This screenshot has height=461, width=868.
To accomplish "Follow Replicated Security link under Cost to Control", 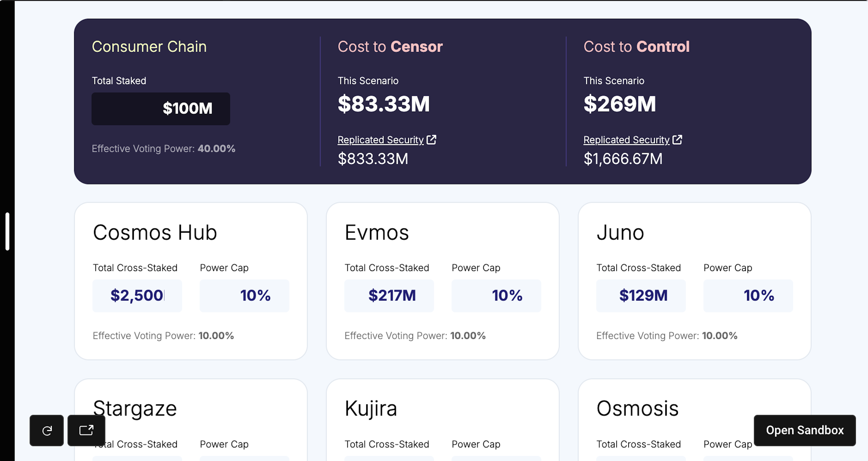I will coord(626,140).
